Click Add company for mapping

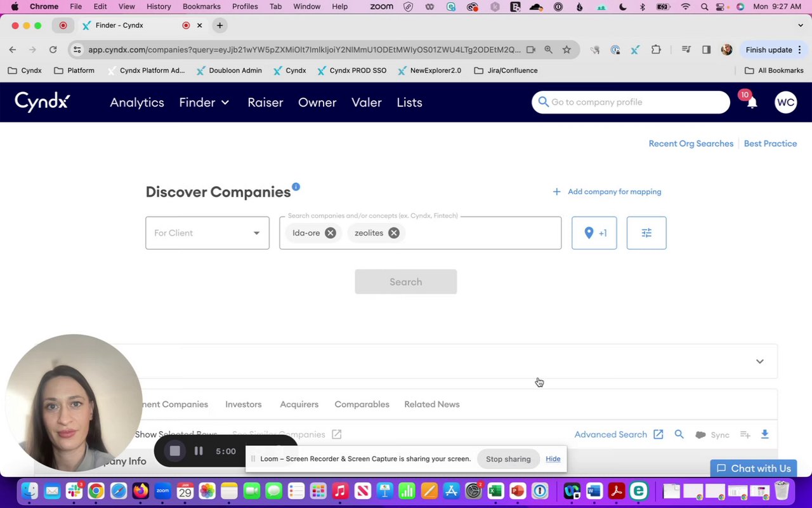(x=606, y=191)
